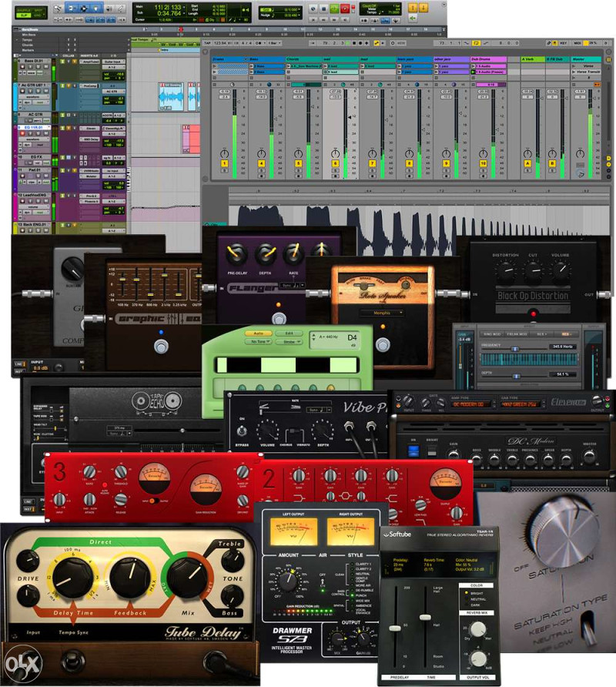Click the Rate knob on the Flanger pedal

[293, 254]
